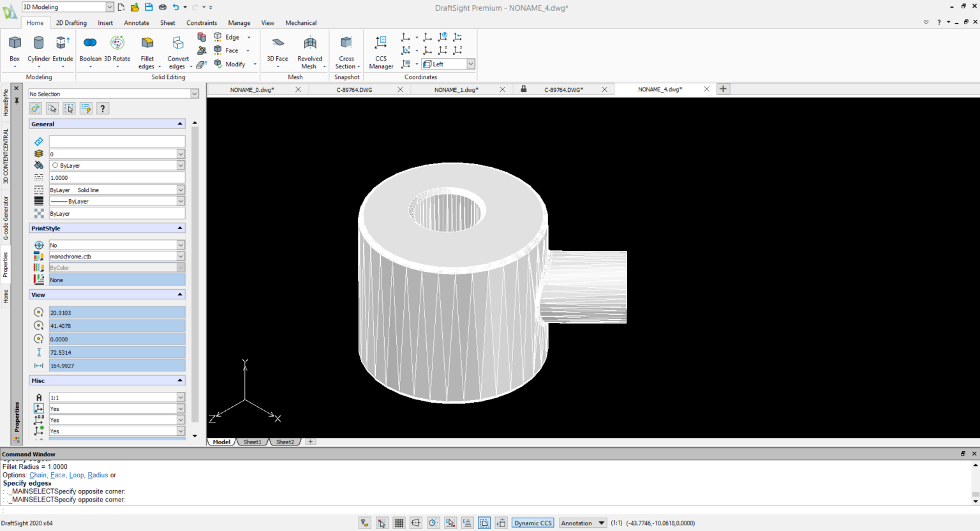
Task: Open the 3D Modeling workspace dropdown
Action: click(109, 7)
